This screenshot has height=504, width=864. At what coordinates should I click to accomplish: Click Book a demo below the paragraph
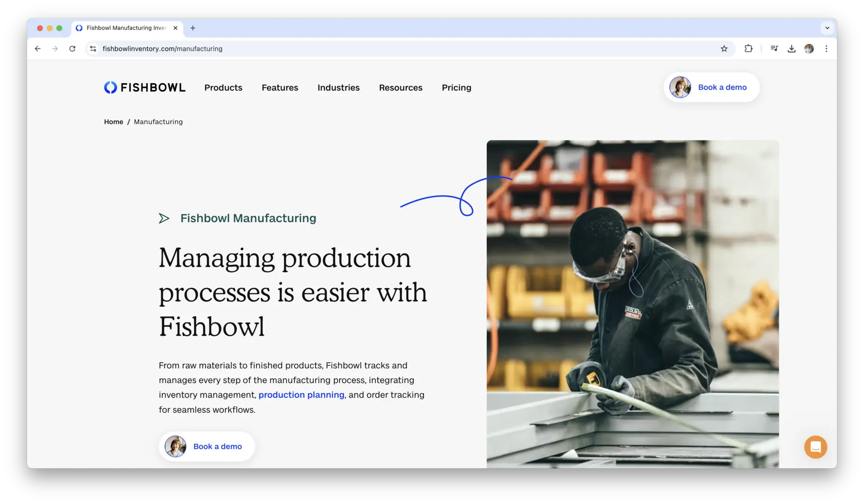207,447
